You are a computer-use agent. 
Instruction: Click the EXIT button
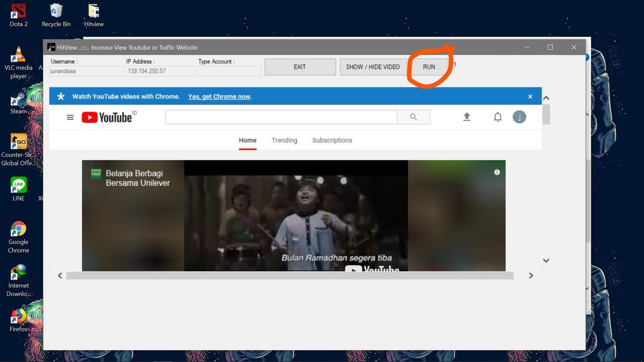[x=300, y=67]
